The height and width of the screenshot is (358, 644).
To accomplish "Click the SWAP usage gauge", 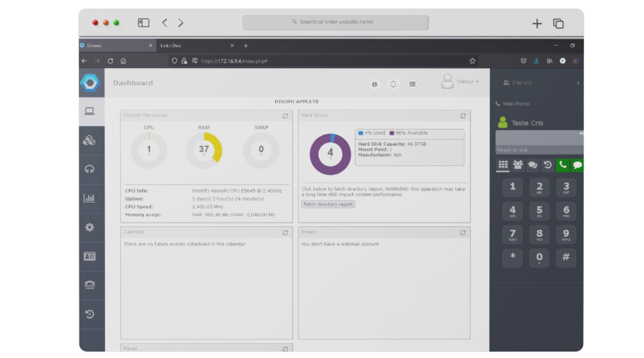I will [x=261, y=150].
